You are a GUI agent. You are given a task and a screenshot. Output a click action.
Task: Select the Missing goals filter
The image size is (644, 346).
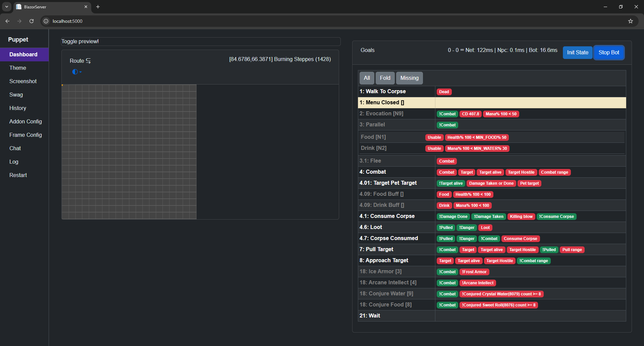(409, 78)
